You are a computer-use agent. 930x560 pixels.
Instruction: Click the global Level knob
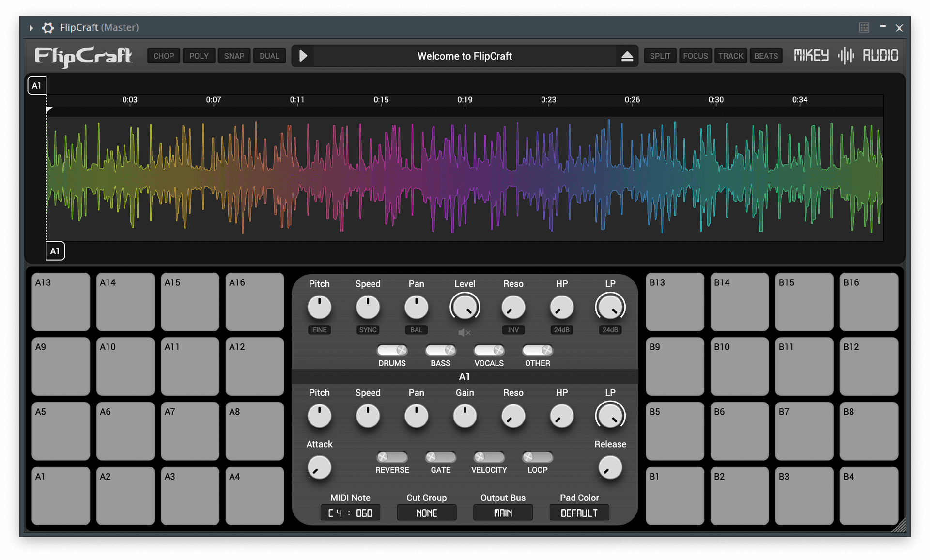(465, 307)
